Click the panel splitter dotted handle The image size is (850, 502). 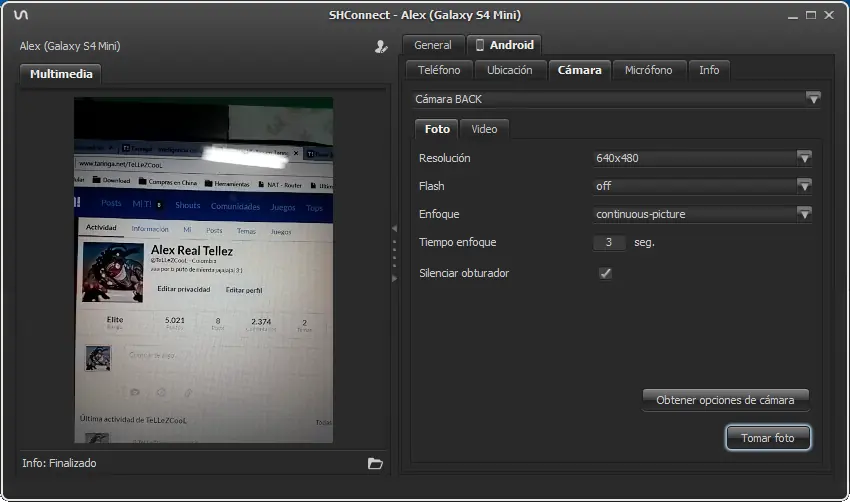tap(394, 253)
